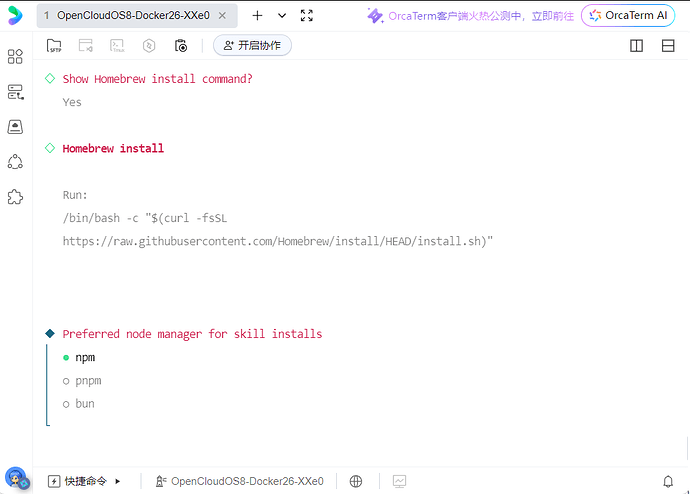Click the 开启协作 collaboration button
The image size is (690, 494).
pyautogui.click(x=252, y=45)
